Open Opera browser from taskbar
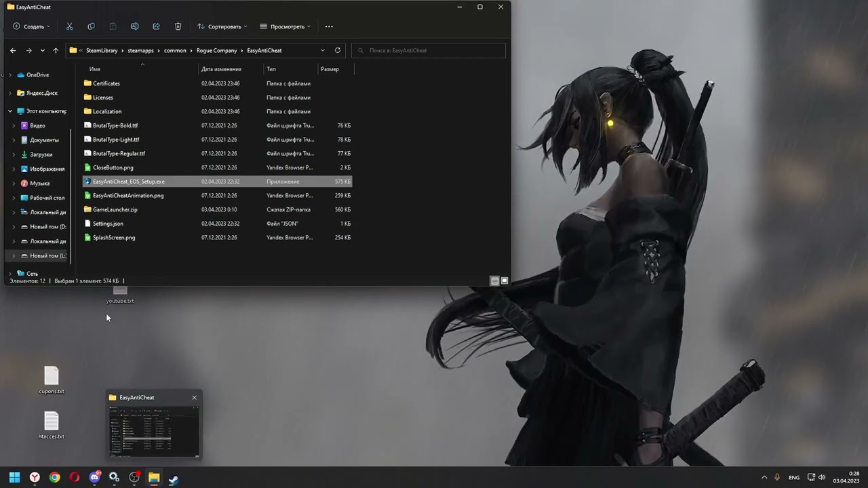Viewport: 868px width, 488px height. coord(75,477)
